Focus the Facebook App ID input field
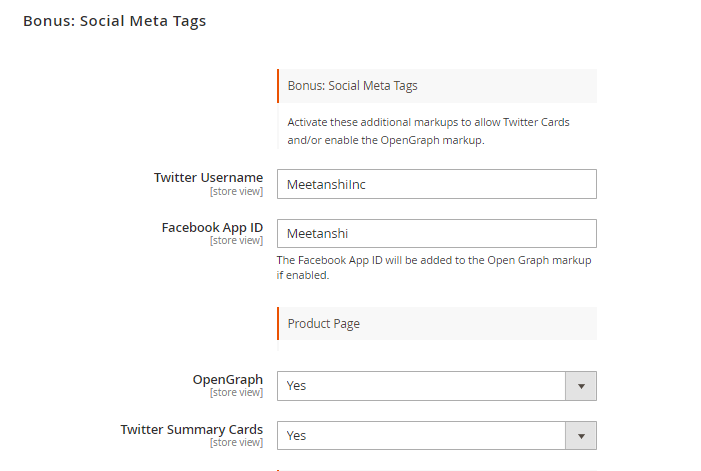 click(x=437, y=233)
